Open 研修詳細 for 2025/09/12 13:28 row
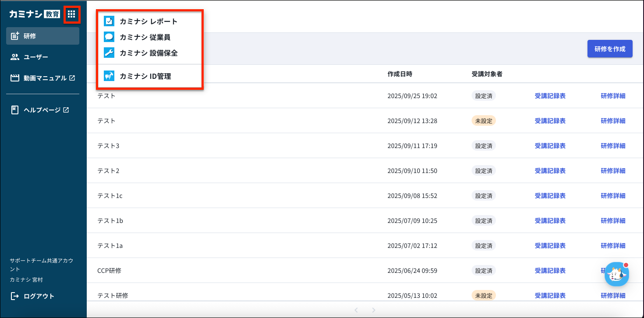The height and width of the screenshot is (318, 644). tap(613, 120)
